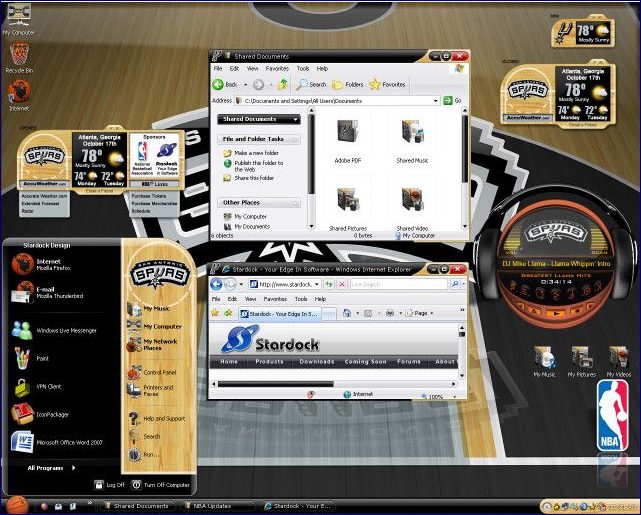This screenshot has height=515, width=641.
Task: Click the basketball Start button
Action: pos(17,506)
